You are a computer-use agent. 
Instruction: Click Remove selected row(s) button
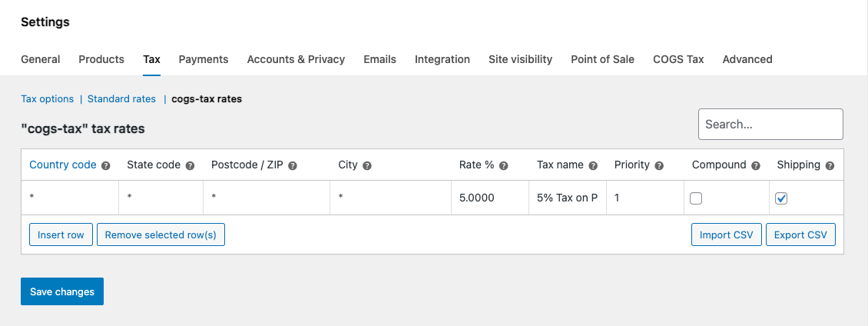(161, 235)
